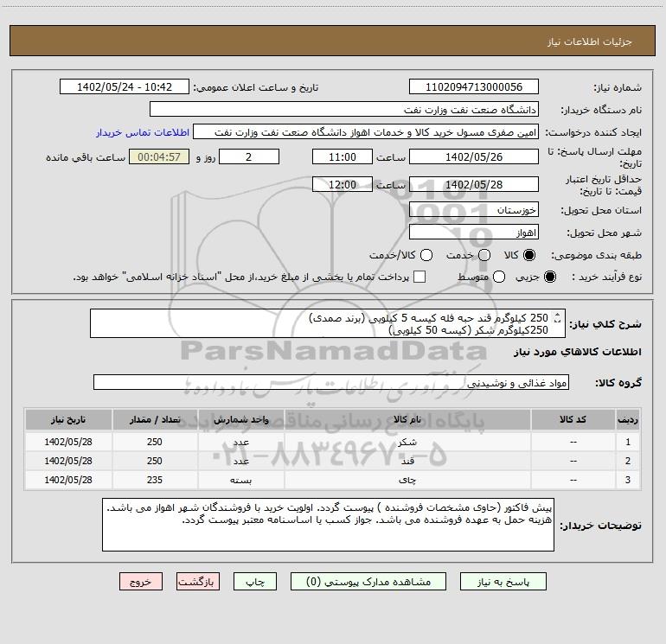
Task: Click the پاسخ به نیاز button
Action: click(503, 582)
